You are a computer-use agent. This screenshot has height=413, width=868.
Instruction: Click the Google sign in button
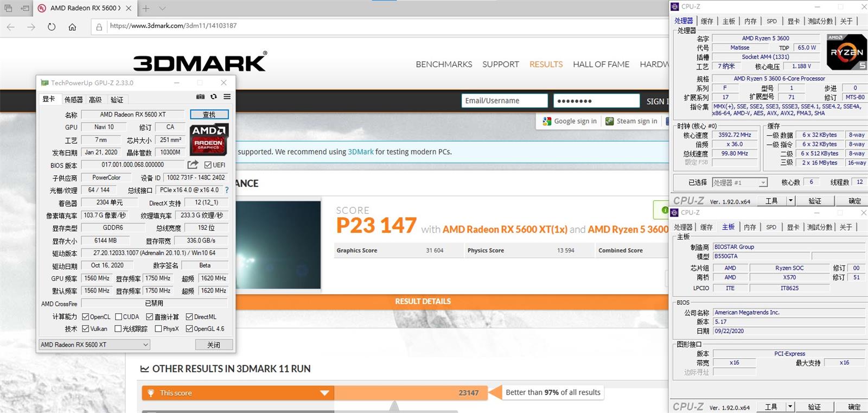(570, 121)
